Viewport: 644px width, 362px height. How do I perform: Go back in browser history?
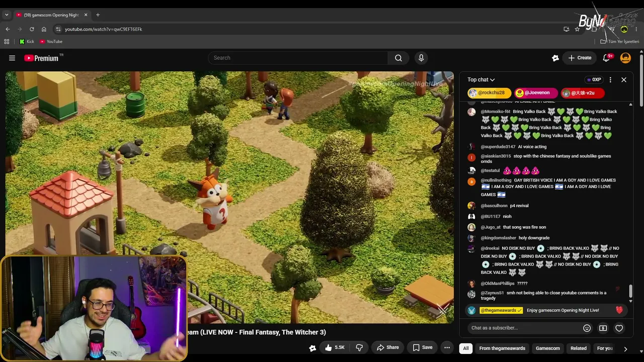[x=8, y=29]
